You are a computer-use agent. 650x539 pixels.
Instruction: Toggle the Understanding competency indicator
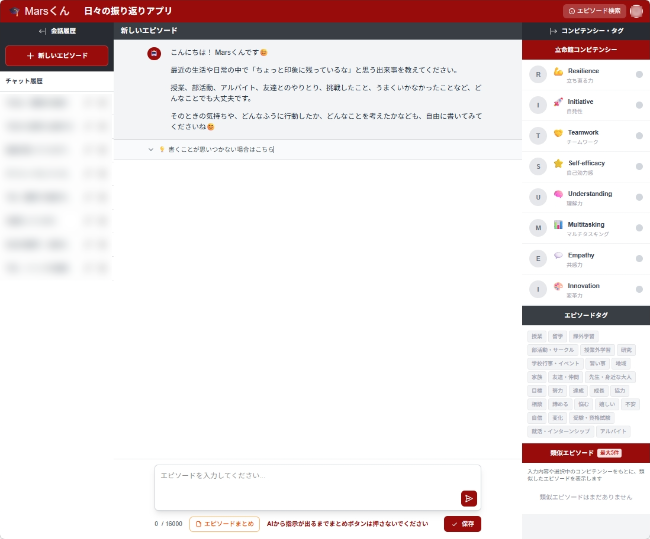639,196
